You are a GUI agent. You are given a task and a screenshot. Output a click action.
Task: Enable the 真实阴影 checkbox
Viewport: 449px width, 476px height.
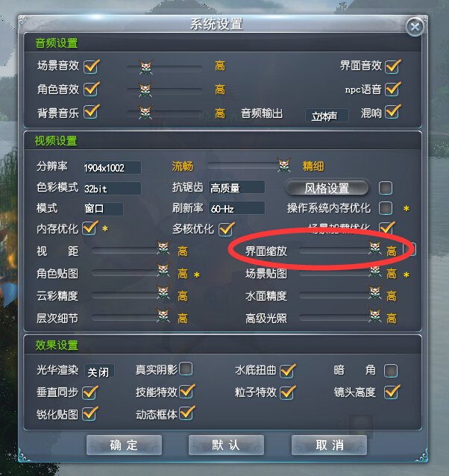click(186, 369)
